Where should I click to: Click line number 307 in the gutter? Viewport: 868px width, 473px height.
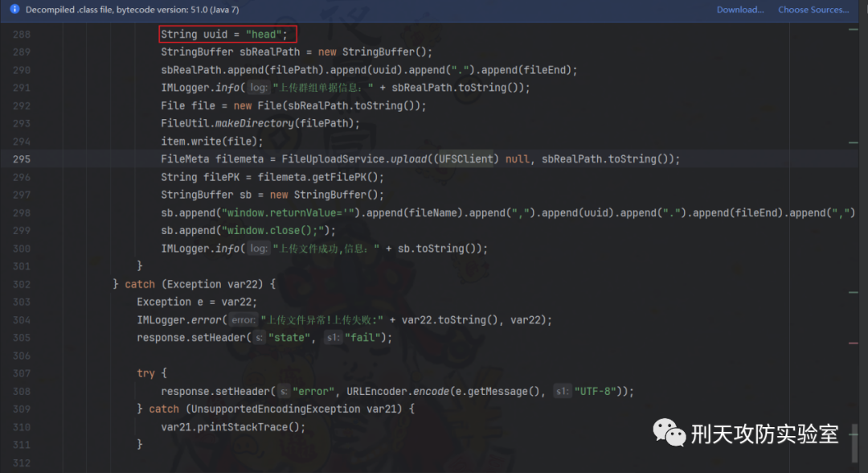click(22, 373)
